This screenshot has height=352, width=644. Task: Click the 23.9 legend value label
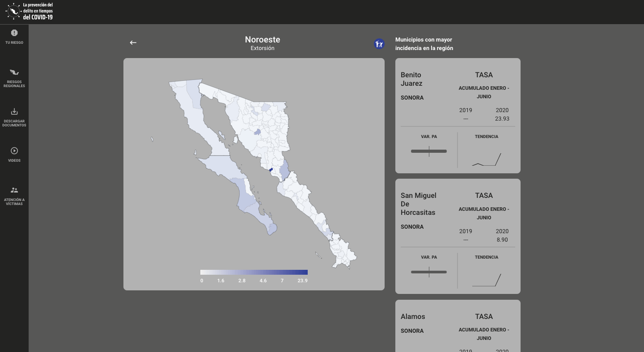click(302, 281)
